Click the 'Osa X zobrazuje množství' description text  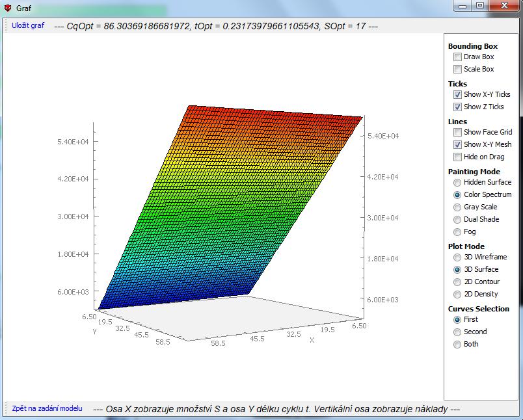click(276, 409)
